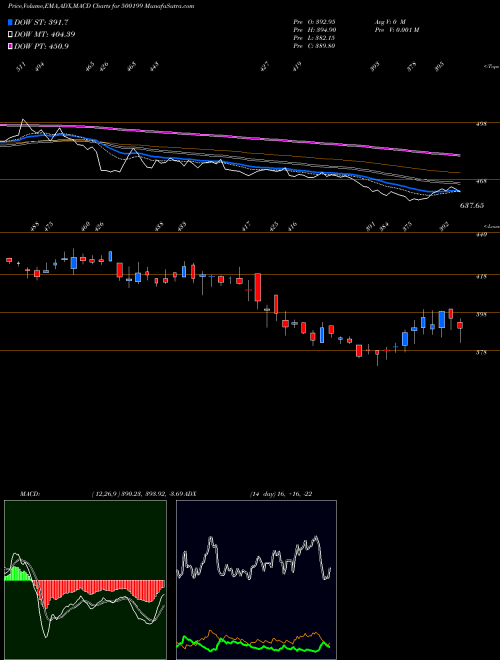Click the '<Tops' marker label at right
This screenshot has height=660, width=500.
[x=491, y=67]
